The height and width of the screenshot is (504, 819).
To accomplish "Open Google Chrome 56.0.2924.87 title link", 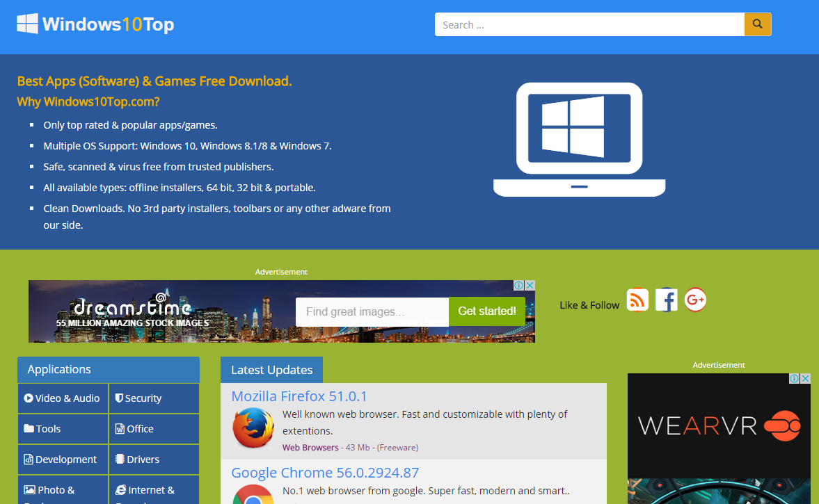I will click(325, 473).
